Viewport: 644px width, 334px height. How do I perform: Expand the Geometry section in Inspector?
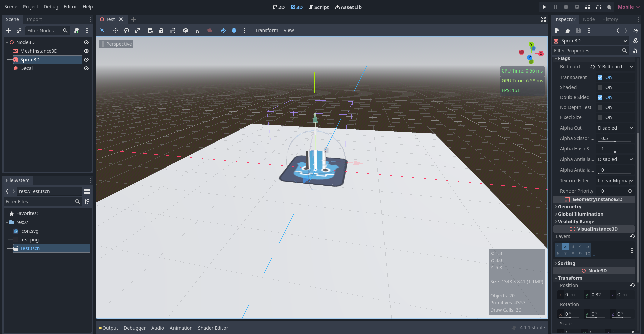click(570, 207)
